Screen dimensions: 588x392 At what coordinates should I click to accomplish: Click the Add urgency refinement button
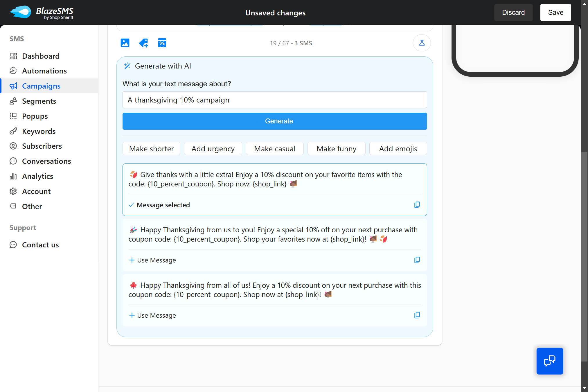pos(213,149)
